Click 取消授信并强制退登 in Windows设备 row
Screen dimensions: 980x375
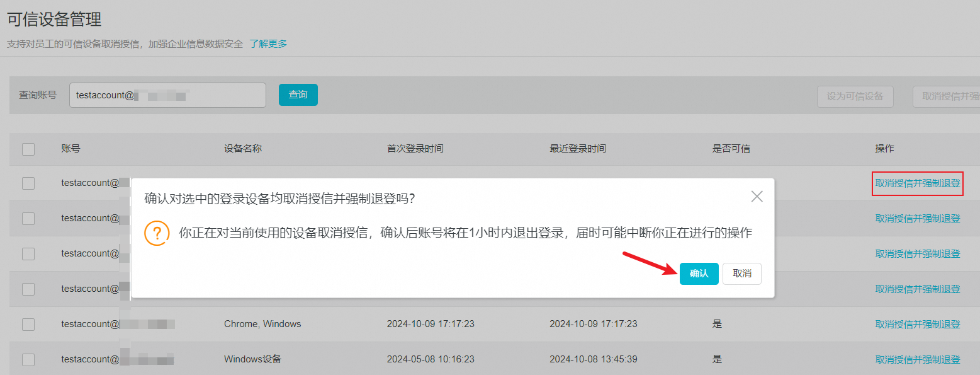[917, 360]
